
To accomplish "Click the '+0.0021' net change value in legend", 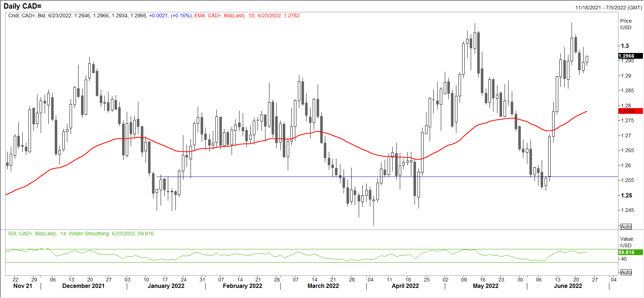I will pos(158,15).
